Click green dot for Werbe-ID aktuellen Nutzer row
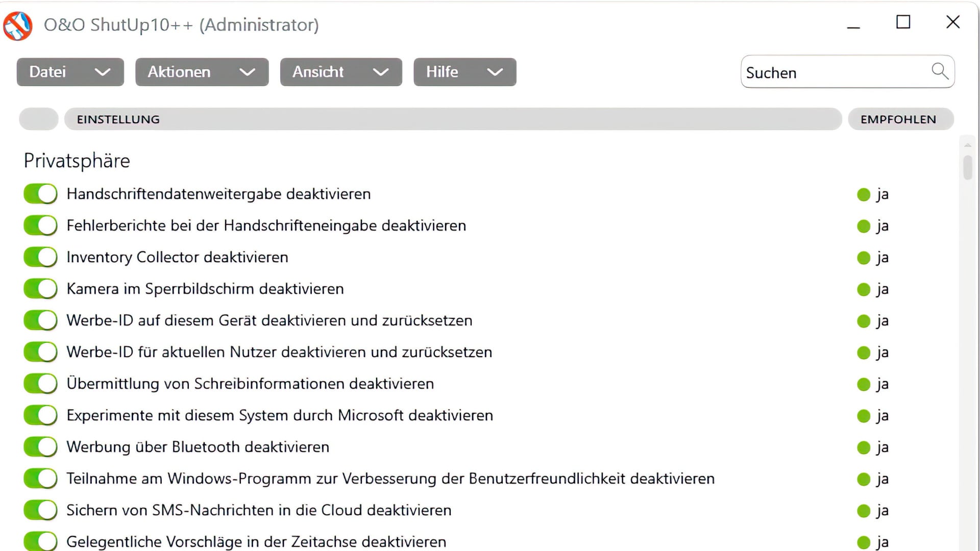 click(864, 353)
